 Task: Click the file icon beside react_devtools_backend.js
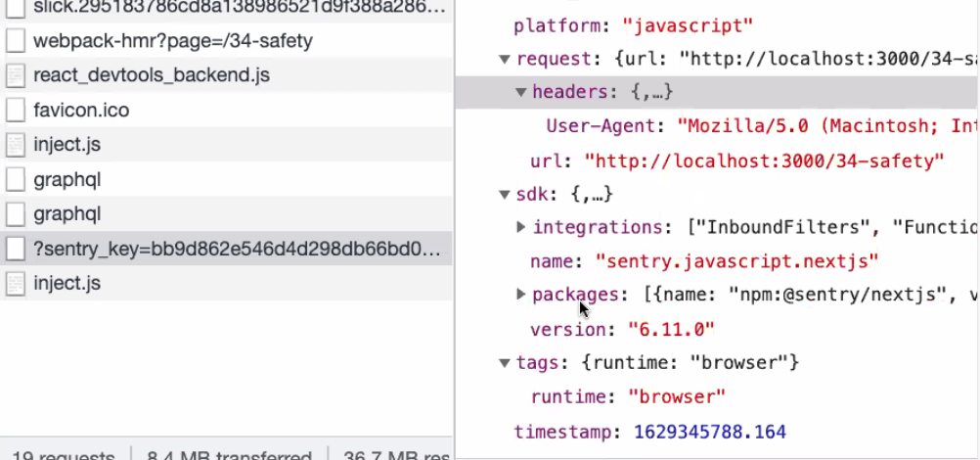[x=15, y=75]
